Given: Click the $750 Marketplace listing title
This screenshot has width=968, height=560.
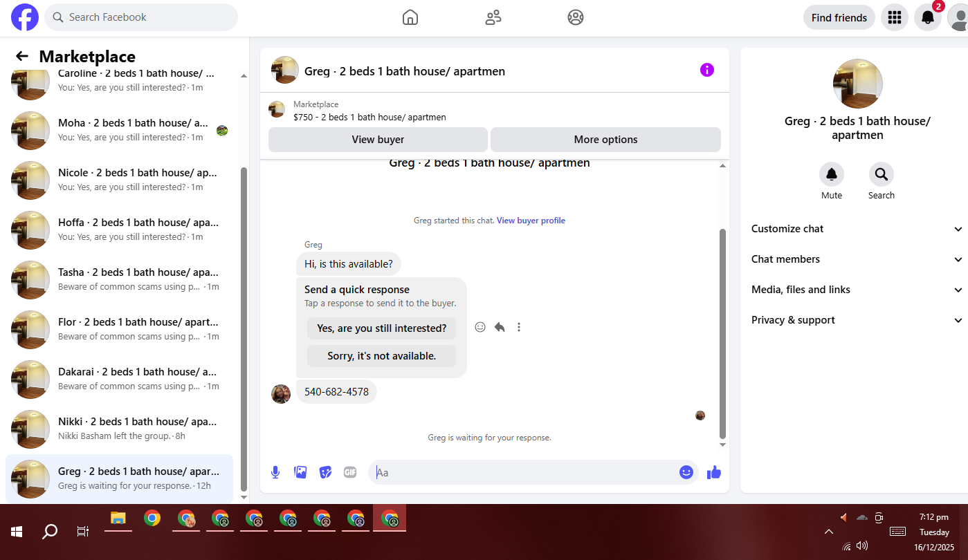Looking at the screenshot, I should point(369,118).
